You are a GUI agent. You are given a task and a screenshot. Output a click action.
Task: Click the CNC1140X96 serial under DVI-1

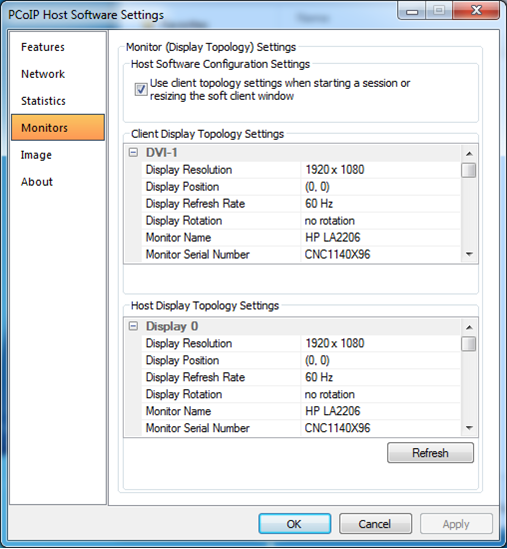337,254
